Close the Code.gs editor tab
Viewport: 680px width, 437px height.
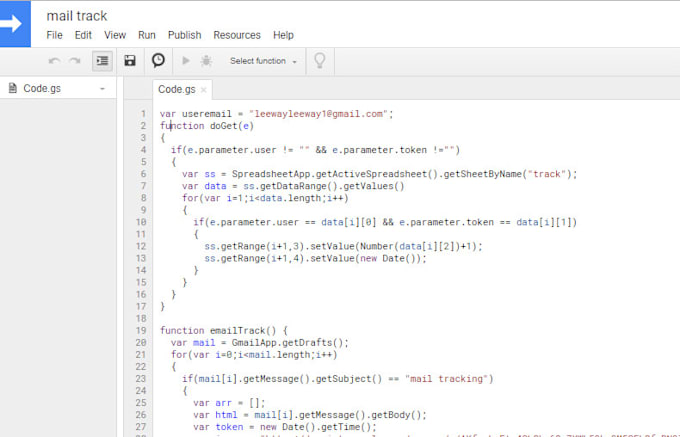(203, 90)
